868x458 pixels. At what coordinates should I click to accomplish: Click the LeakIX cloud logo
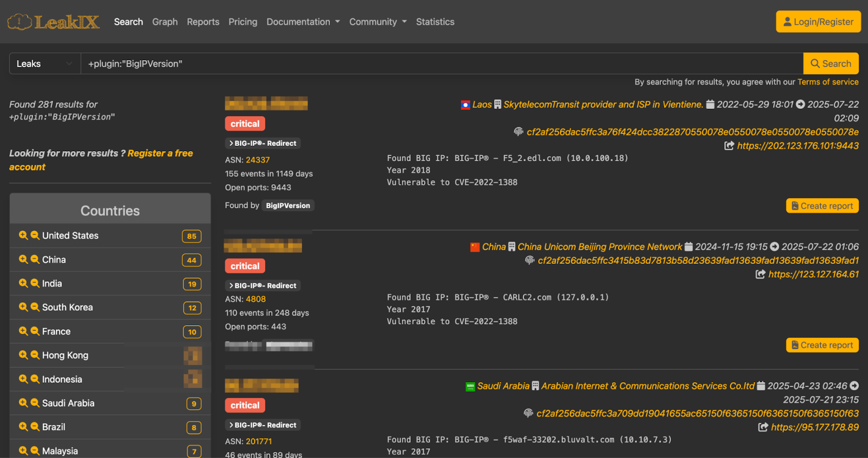(20, 22)
